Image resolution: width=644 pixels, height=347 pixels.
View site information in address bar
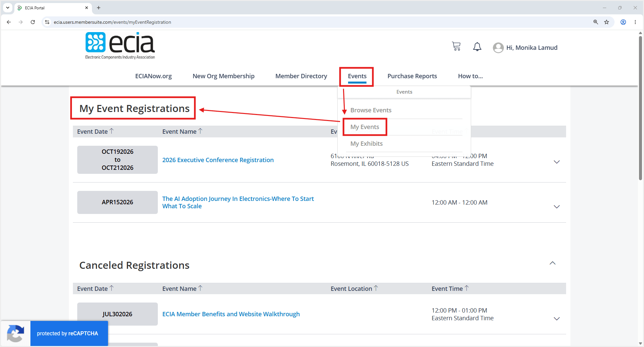coord(47,22)
